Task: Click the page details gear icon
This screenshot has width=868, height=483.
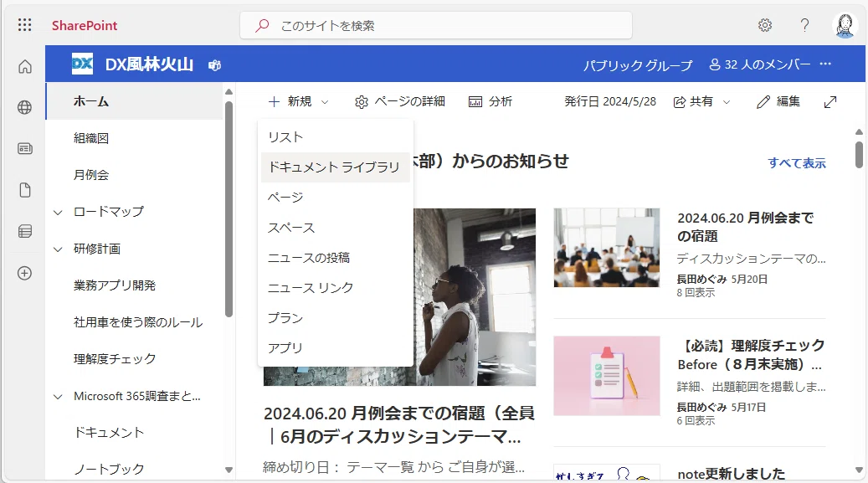Action: click(x=362, y=102)
